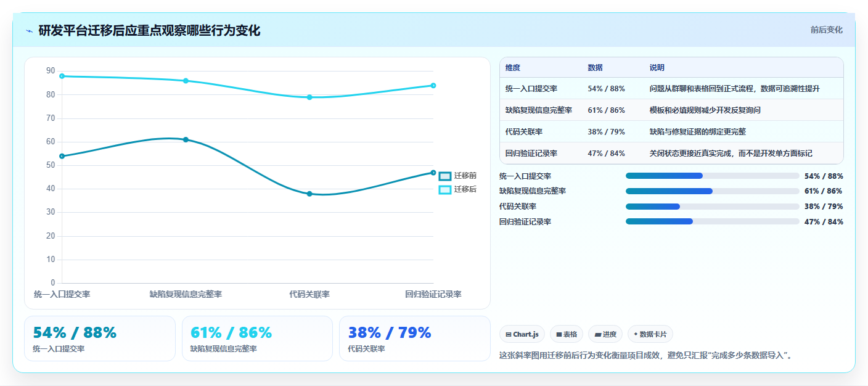Viewport: 868px width, 386px height.
Task: Click the table cell 38% / 79%
Action: tap(607, 132)
